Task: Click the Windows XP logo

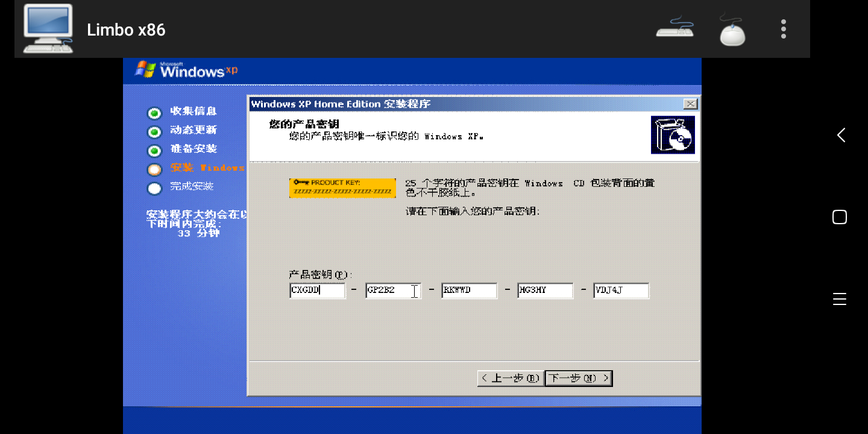Action: click(186, 69)
